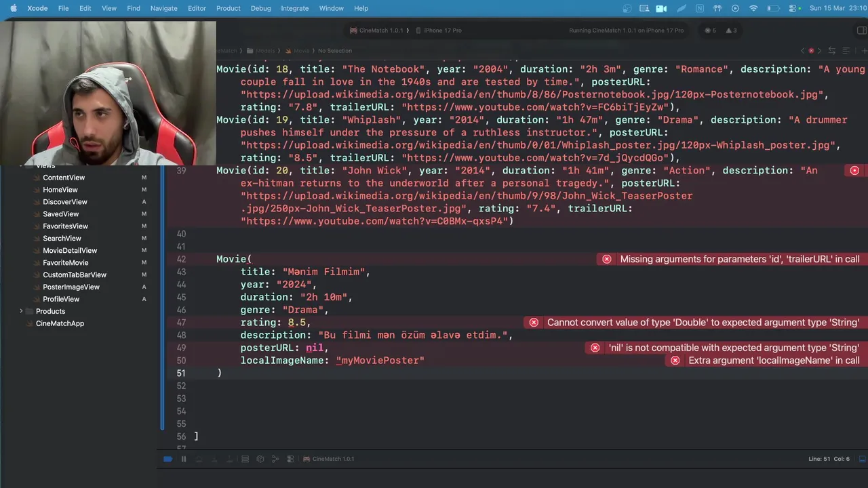Open the Debug menu
The height and width of the screenshot is (488, 868).
coord(260,8)
